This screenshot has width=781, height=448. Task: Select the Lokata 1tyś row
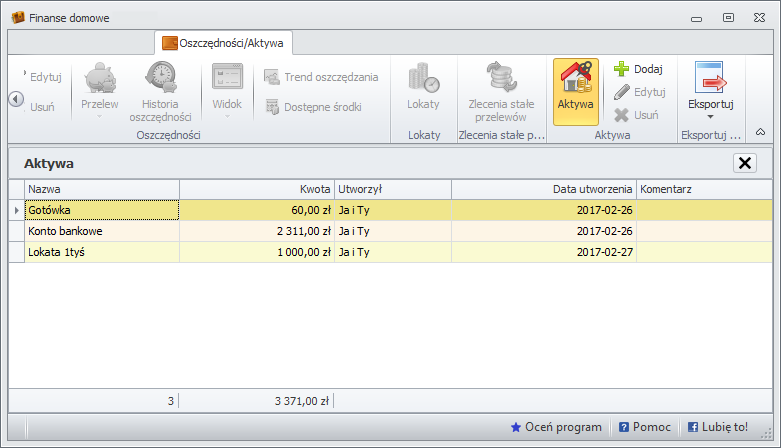point(100,252)
